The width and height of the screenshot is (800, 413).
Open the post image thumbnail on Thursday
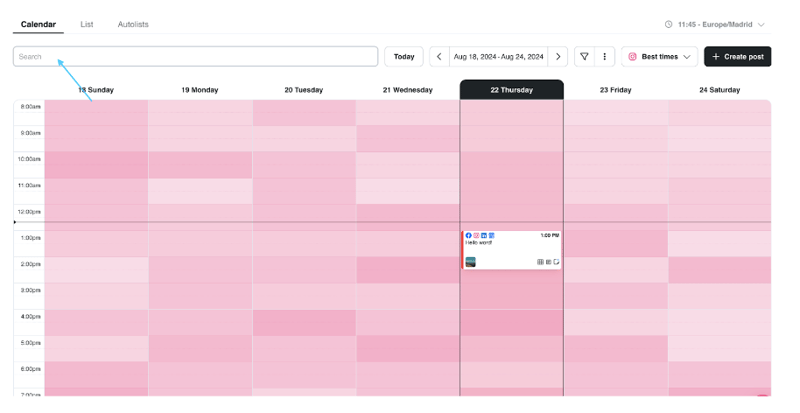click(471, 262)
